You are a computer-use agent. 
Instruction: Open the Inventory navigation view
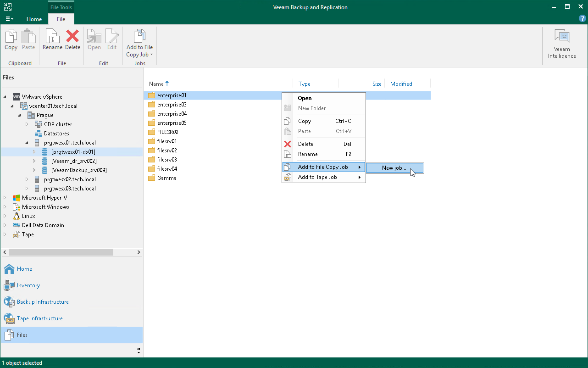click(x=72, y=285)
